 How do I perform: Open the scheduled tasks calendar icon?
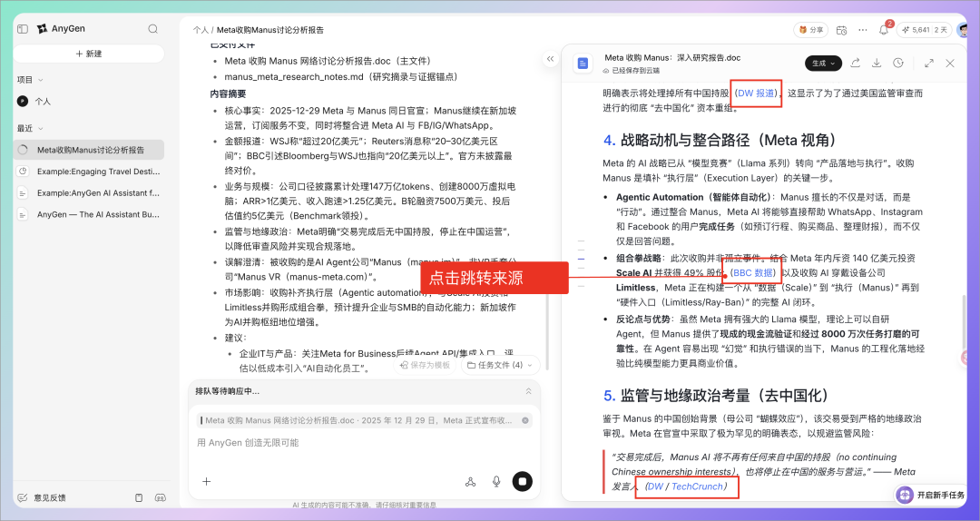click(x=841, y=29)
